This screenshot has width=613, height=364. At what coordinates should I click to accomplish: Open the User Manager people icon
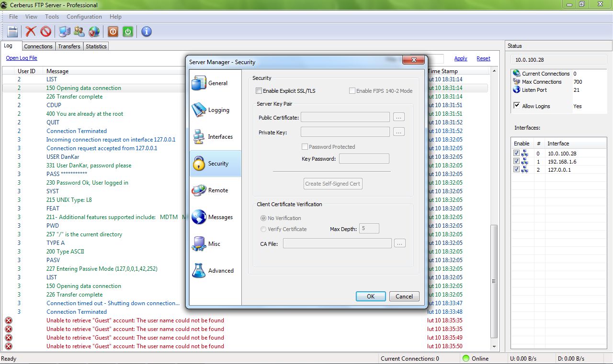(x=79, y=32)
